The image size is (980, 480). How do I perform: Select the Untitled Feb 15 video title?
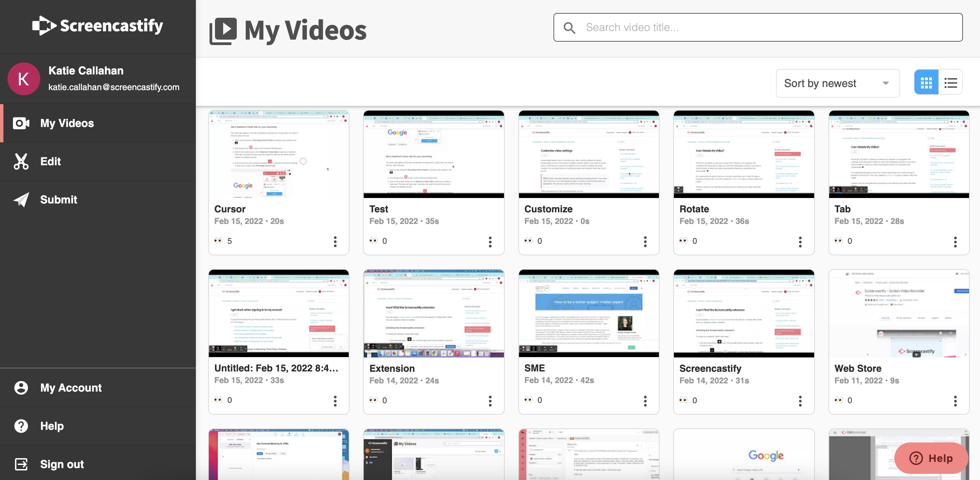276,368
